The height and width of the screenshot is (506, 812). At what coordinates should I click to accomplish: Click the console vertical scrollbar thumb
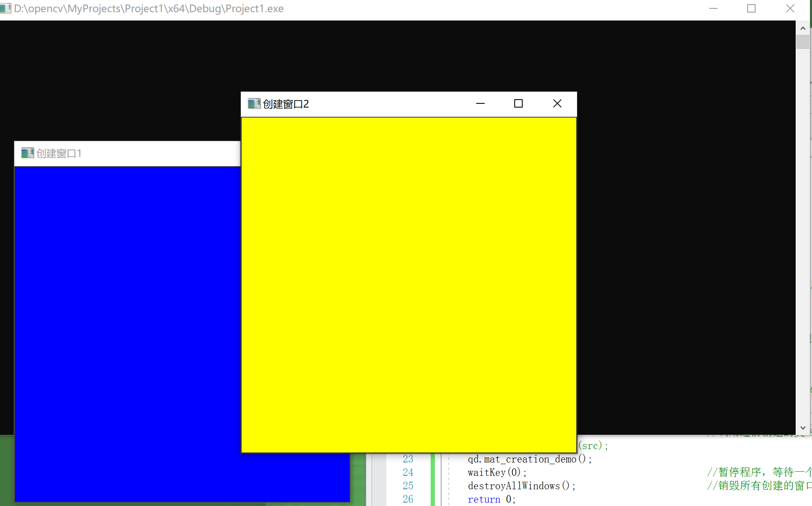pyautogui.click(x=803, y=42)
